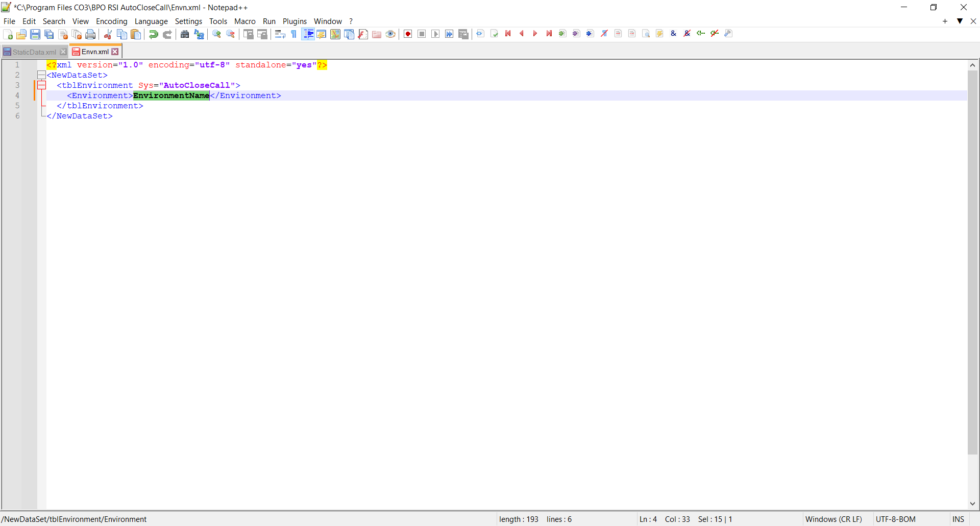Save the current file using the Save icon

click(35, 34)
